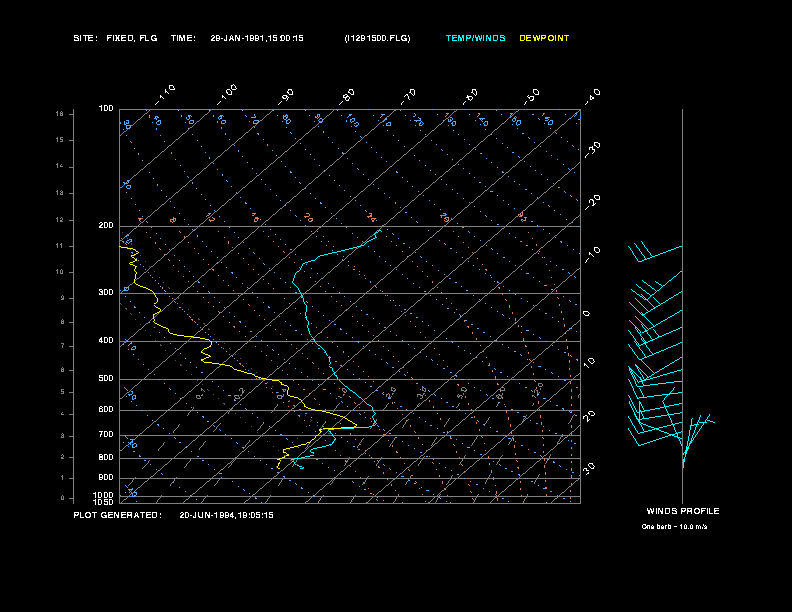
Task: Click the 13 km tick on altitude axis
Action: [x=60, y=193]
